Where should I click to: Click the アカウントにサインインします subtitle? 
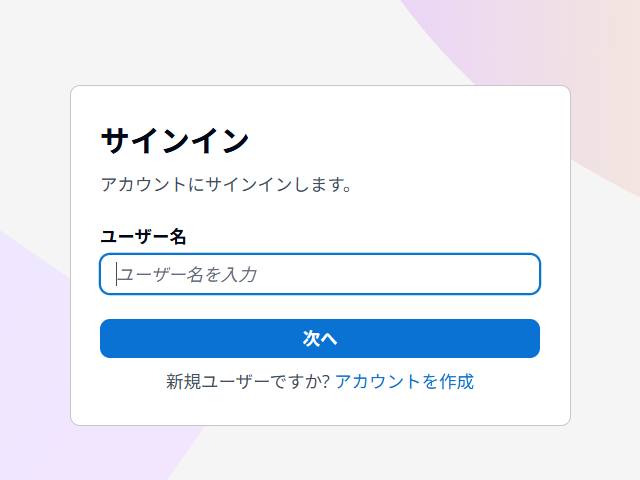tap(226, 185)
